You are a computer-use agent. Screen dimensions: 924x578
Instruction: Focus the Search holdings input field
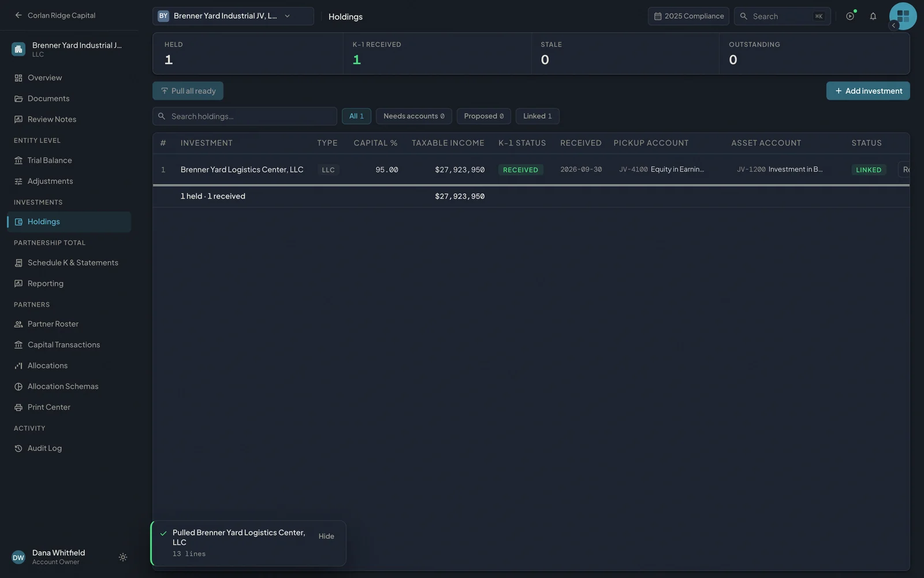[x=245, y=116]
